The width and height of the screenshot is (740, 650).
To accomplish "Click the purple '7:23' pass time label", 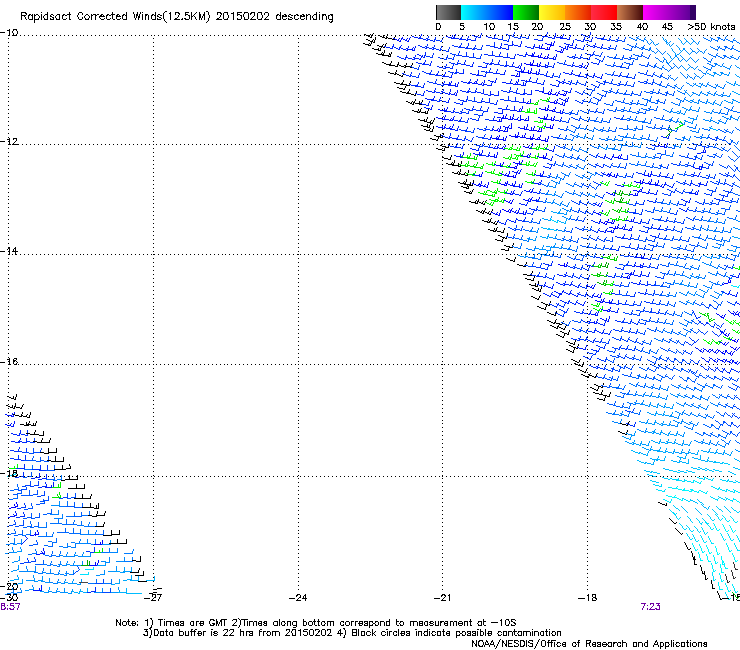I will [650, 607].
